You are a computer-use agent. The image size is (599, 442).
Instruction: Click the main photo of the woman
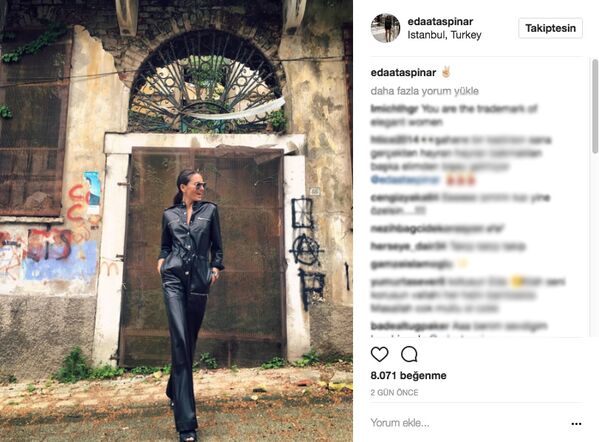[176, 221]
